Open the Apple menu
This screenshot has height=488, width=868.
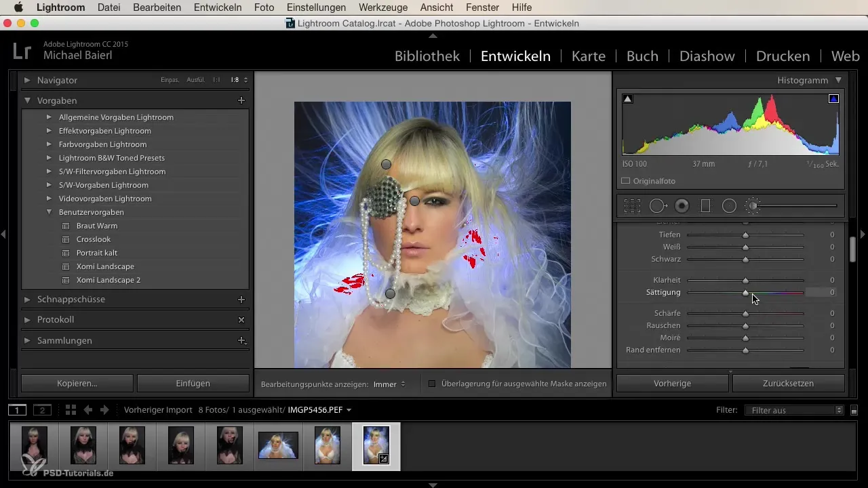(18, 7)
